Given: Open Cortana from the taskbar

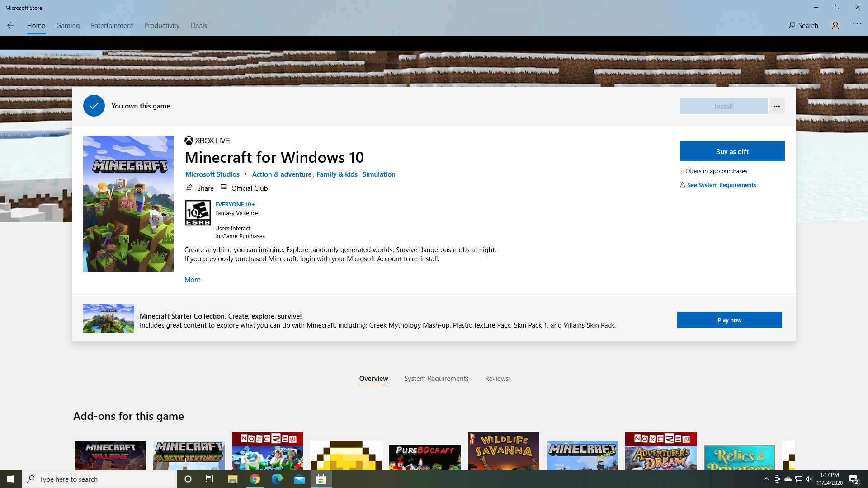Looking at the screenshot, I should tap(188, 479).
